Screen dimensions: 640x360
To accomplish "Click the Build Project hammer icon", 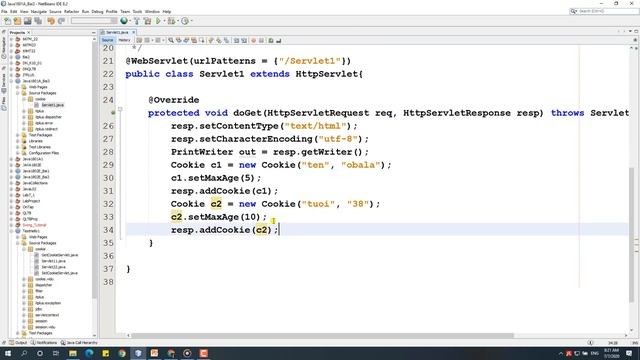I will tap(137, 21).
